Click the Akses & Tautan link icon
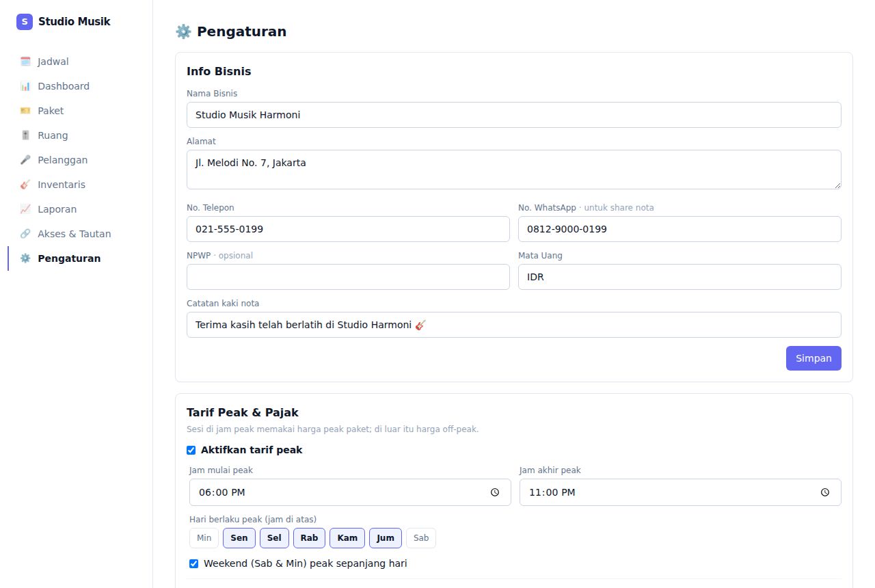The width and height of the screenshot is (875, 588). click(x=25, y=234)
